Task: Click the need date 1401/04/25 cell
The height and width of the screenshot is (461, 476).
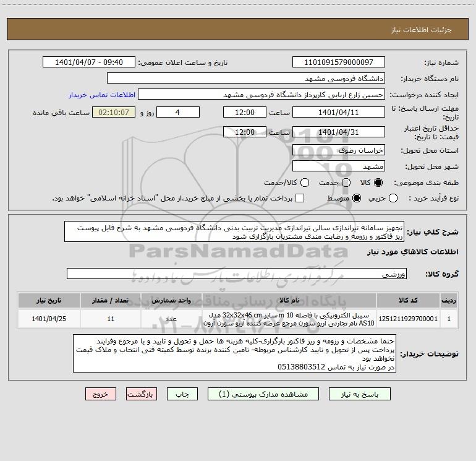Action: click(x=49, y=319)
